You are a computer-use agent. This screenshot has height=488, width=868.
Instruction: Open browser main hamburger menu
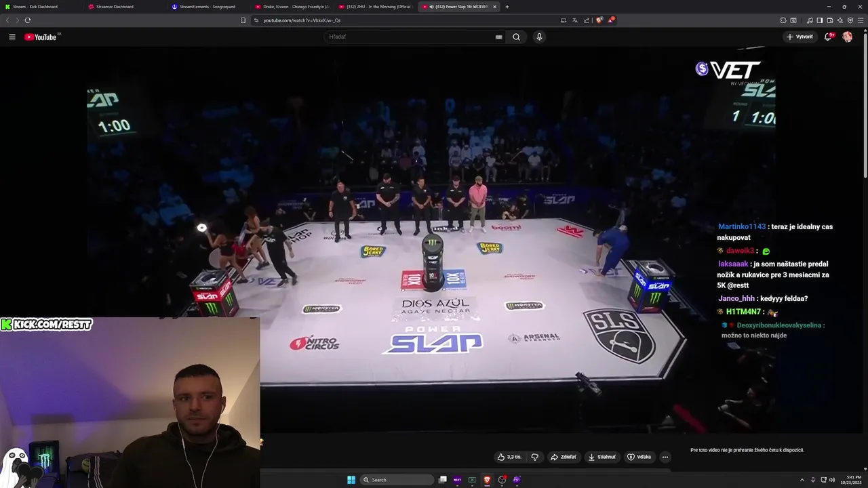(861, 20)
